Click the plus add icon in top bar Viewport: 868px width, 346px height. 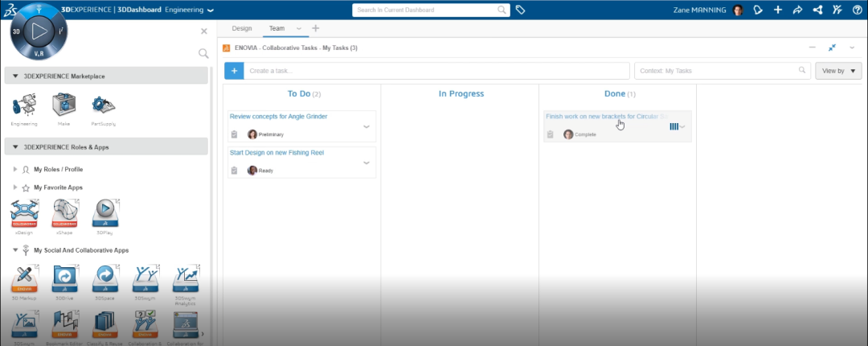778,10
